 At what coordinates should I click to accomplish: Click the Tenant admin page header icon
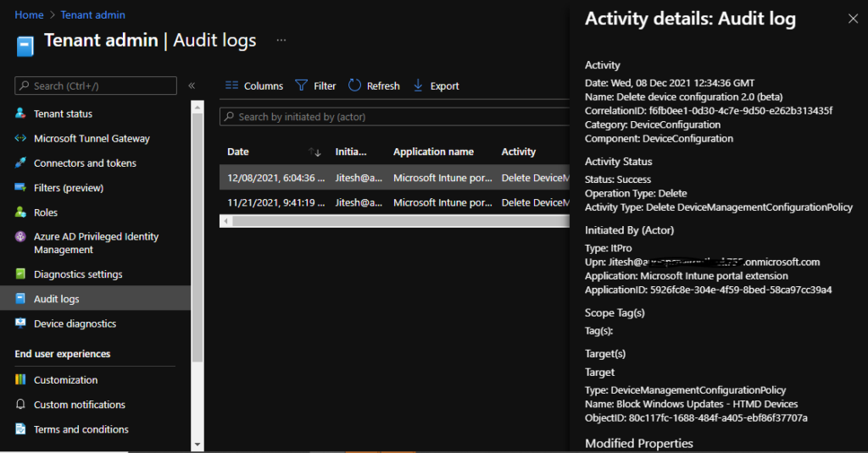click(x=25, y=46)
